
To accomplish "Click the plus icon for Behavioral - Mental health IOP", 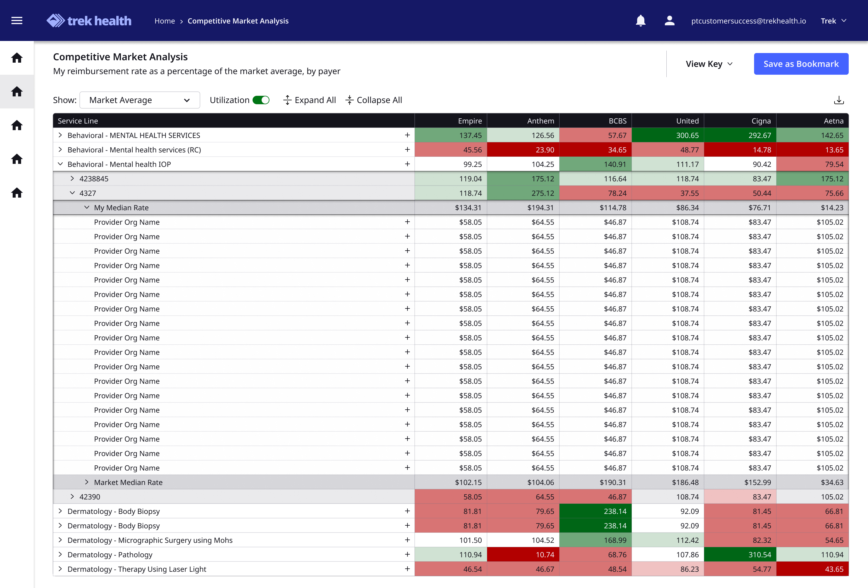I will [407, 164].
